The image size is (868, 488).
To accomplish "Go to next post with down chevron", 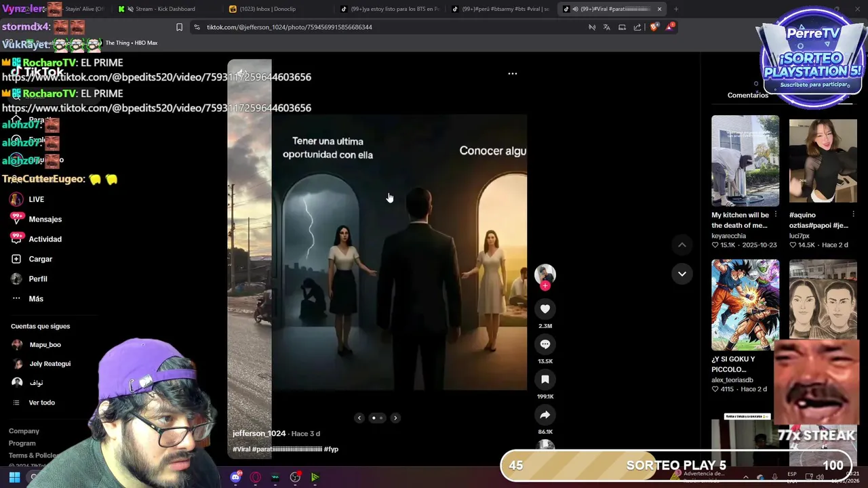I will click(x=682, y=274).
